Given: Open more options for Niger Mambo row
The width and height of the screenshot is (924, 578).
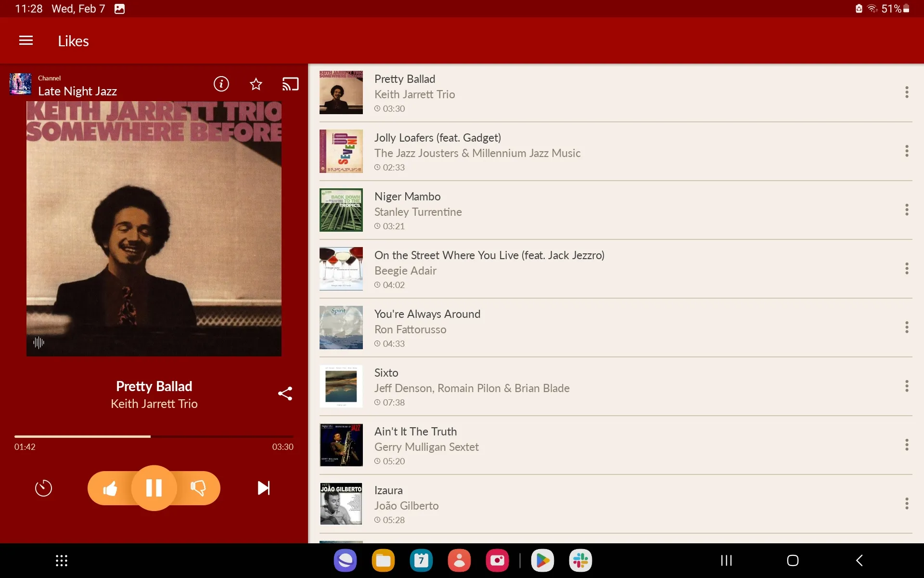Looking at the screenshot, I should [x=907, y=210].
